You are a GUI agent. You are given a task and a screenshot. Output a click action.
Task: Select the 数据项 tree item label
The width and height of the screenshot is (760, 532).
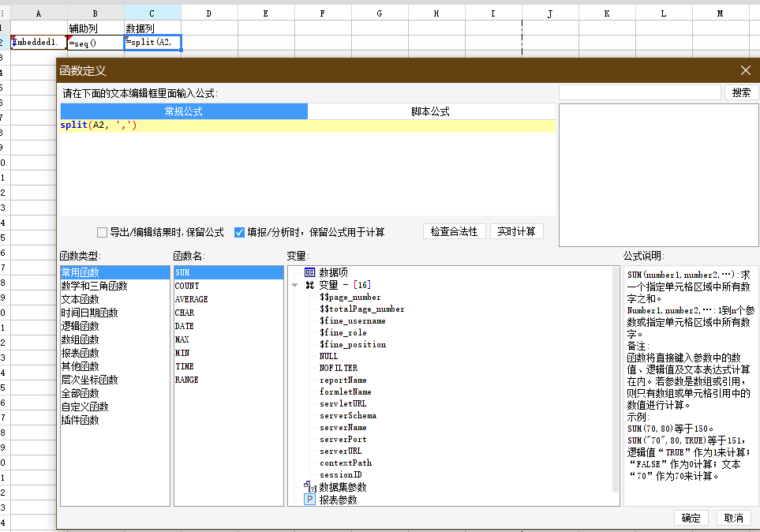pyautogui.click(x=334, y=272)
